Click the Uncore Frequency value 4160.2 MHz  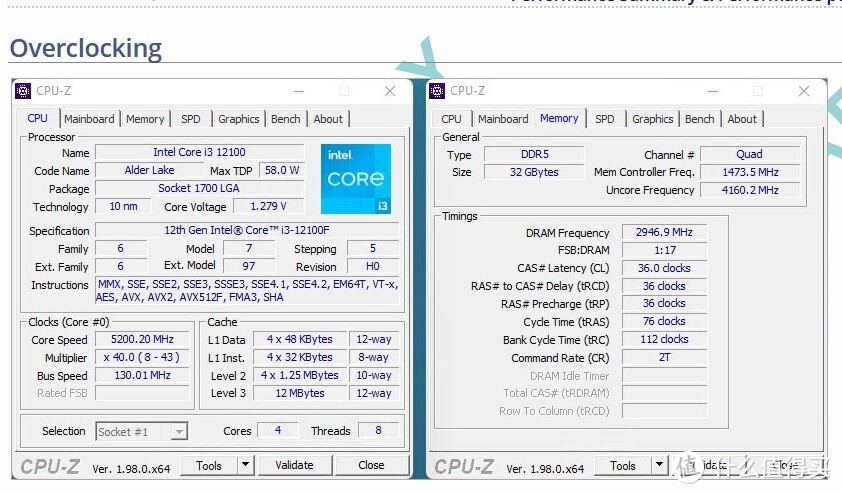(750, 190)
